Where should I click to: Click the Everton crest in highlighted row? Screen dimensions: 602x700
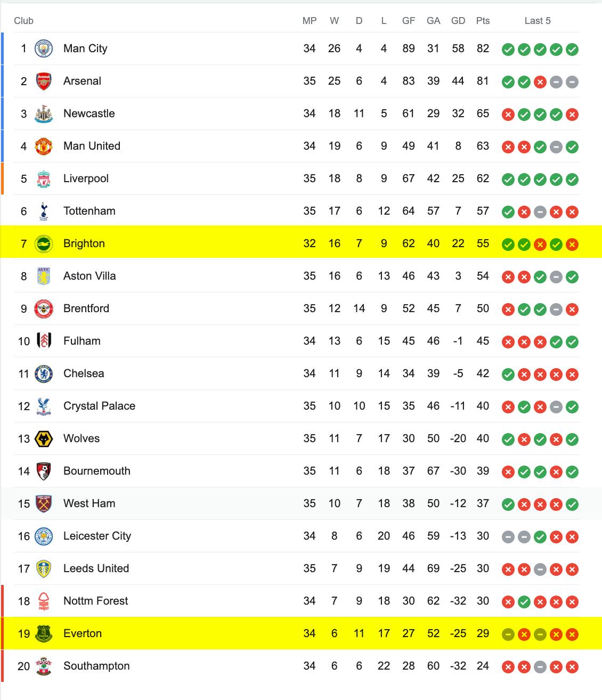point(44,633)
